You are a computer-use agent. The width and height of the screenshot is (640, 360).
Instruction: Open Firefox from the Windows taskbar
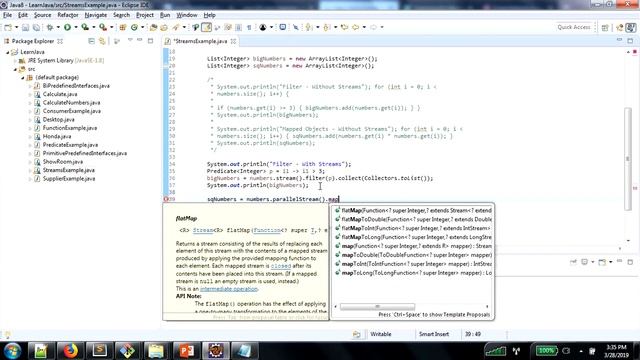[x=70, y=351]
